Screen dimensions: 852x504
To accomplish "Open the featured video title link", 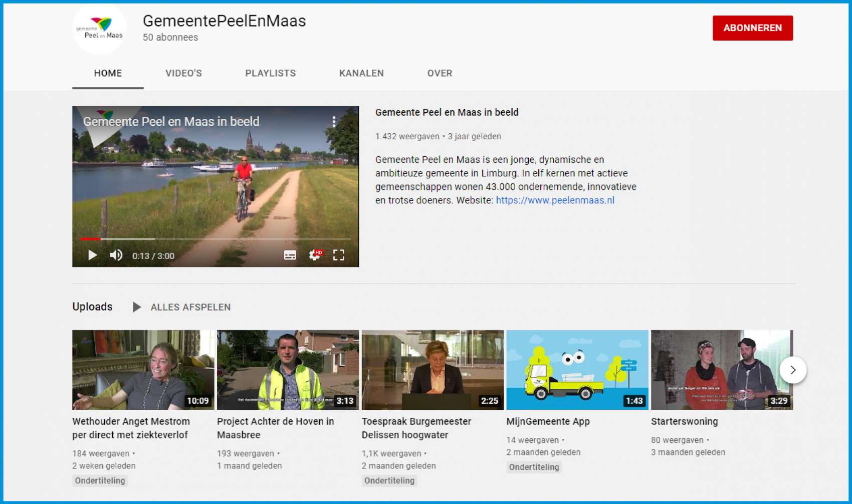I will [447, 112].
